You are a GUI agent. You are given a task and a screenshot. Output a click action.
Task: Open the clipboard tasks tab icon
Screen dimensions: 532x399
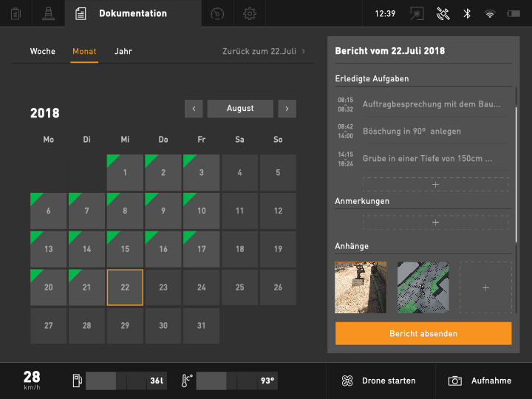pyautogui.click(x=16, y=13)
